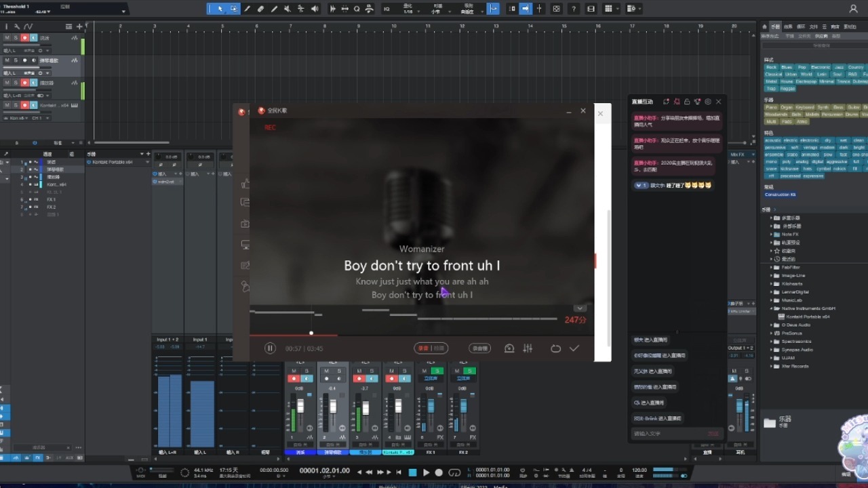Select the Rock style tag
The image size is (868, 488).
771,67
